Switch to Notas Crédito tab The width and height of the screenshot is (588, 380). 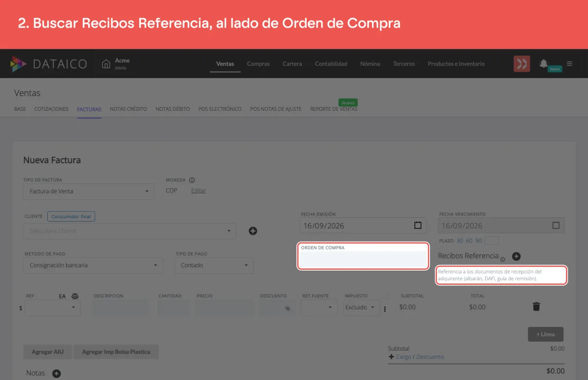pos(129,109)
